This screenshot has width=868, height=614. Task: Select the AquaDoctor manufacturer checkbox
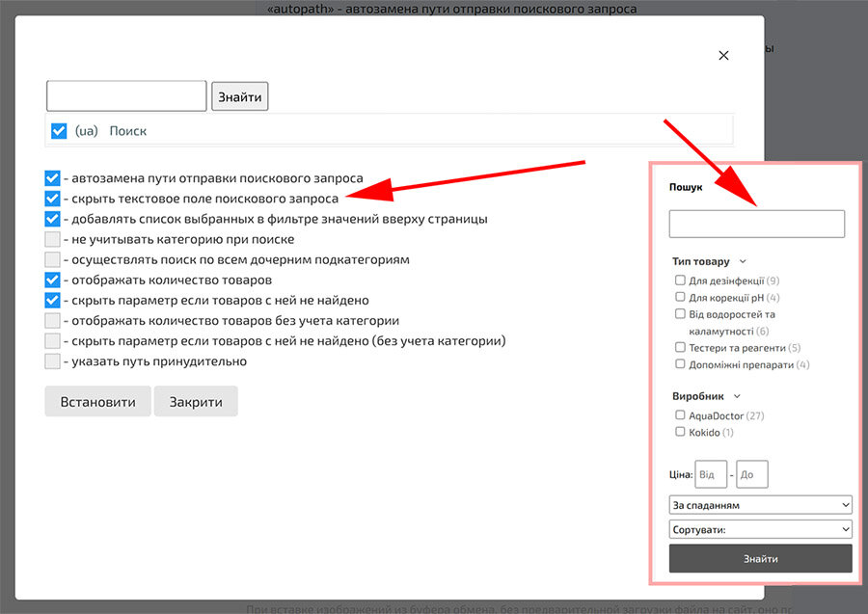tap(681, 415)
